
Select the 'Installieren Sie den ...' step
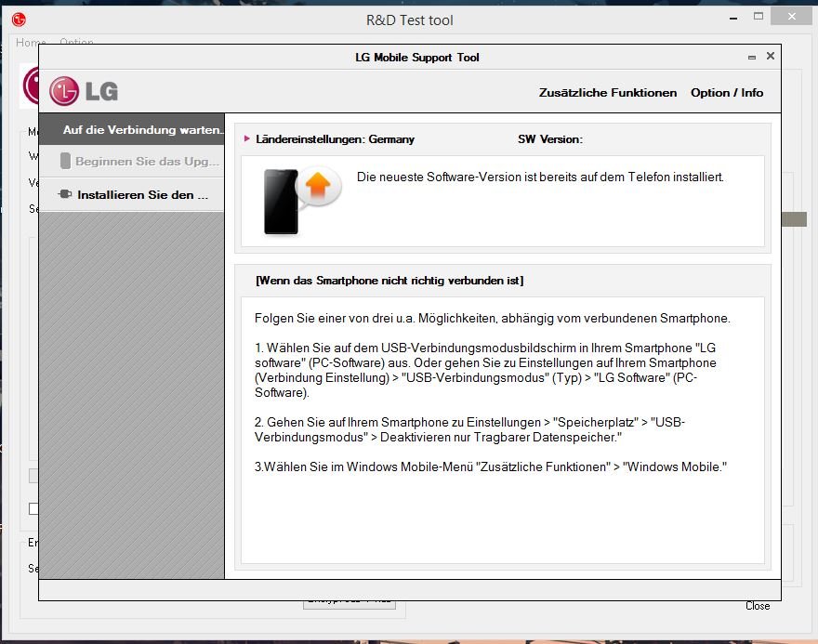pos(132,194)
